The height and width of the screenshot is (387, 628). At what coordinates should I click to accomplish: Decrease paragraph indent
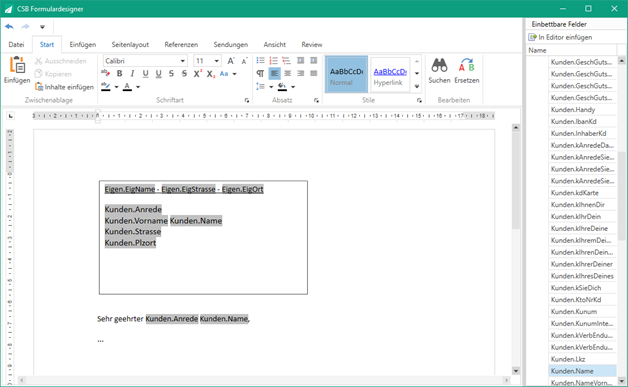tap(300, 60)
